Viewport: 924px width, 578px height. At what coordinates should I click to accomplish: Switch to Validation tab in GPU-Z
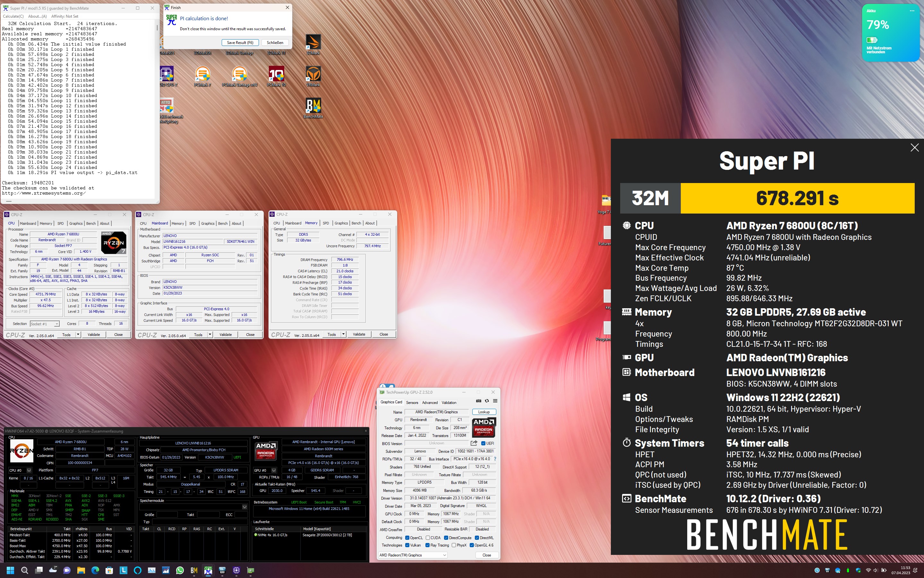click(449, 403)
